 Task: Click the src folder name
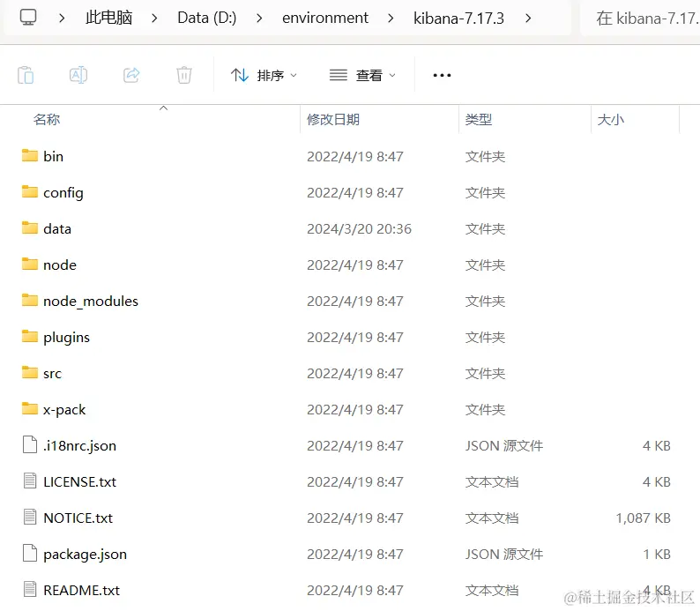pyautogui.click(x=52, y=374)
